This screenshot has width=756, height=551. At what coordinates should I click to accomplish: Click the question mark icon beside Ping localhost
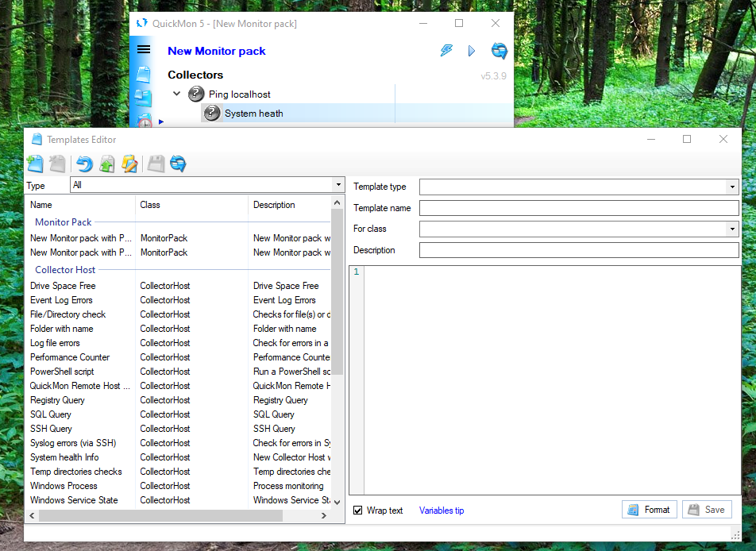(x=195, y=94)
